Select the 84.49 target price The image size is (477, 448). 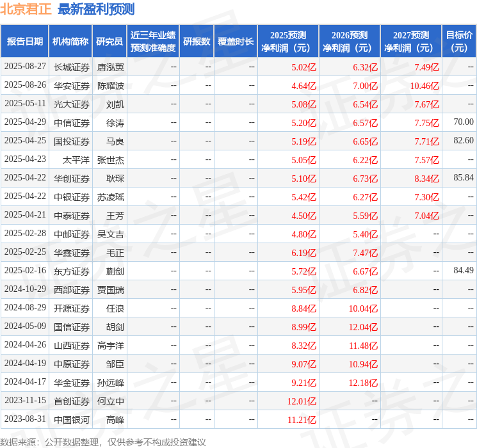tap(464, 270)
